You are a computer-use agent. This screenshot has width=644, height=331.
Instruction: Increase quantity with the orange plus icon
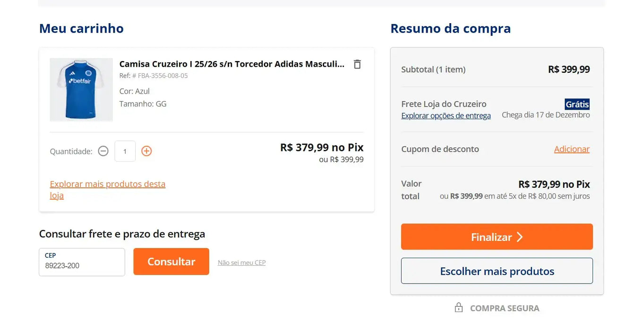tap(146, 151)
